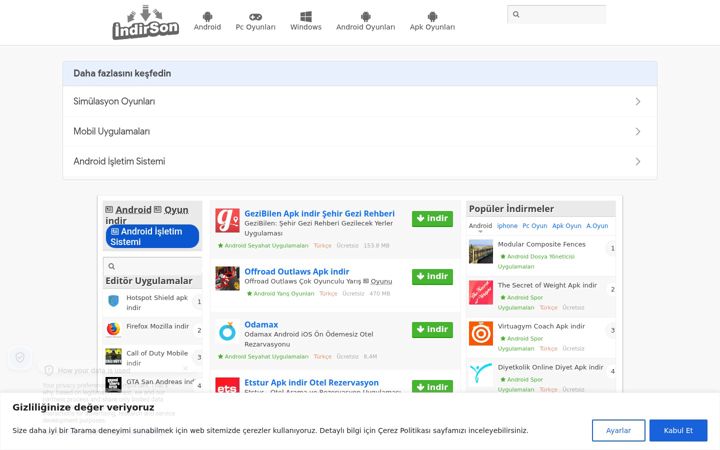Viewport: 720px width, 450px height.
Task: Open Pc Oyunları gamepad icon
Action: coord(255,17)
